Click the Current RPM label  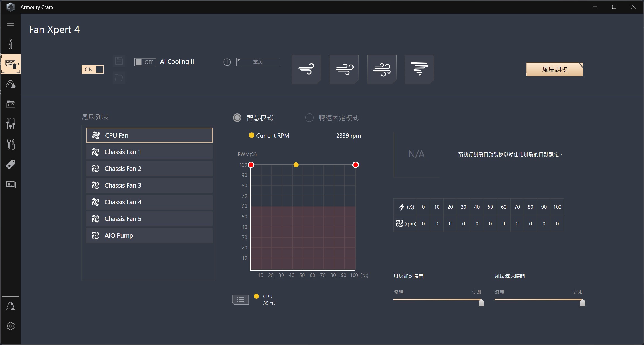pyautogui.click(x=273, y=136)
